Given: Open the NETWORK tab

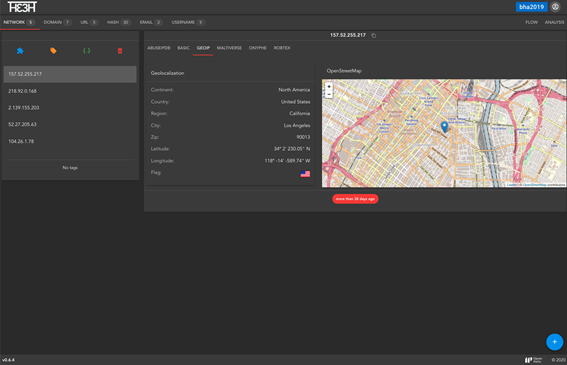Looking at the screenshot, I should [19, 22].
